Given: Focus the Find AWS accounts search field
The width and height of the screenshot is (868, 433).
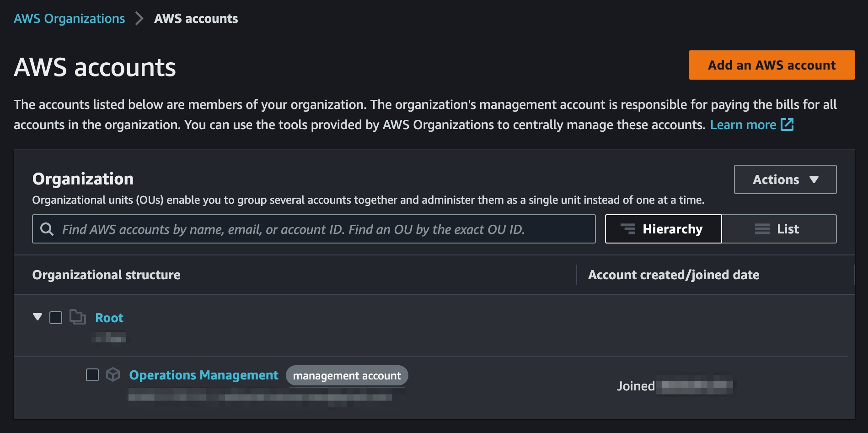Looking at the screenshot, I should tap(314, 229).
